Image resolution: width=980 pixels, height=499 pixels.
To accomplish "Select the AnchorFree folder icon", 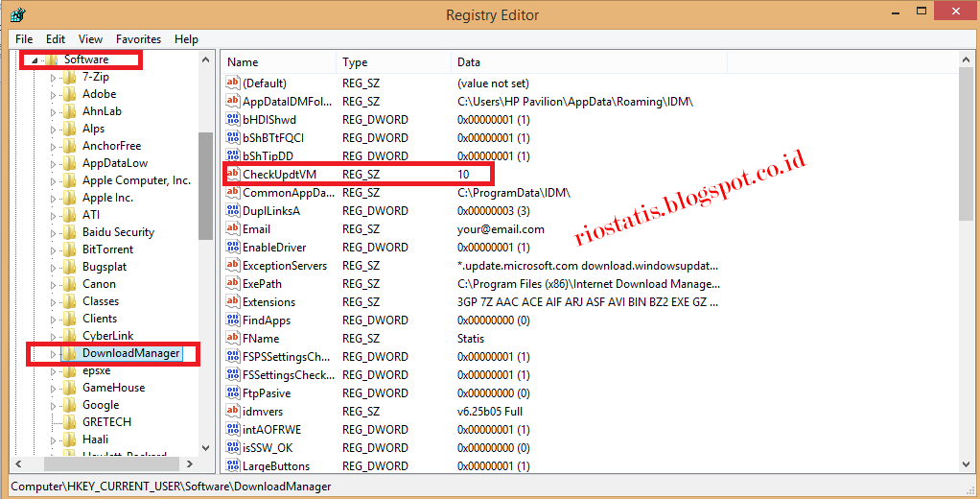I will (x=70, y=146).
